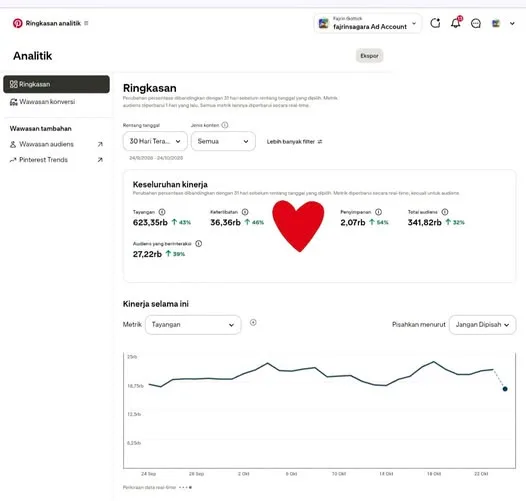This screenshot has width=526, height=501.
Task: Click the 2,07rb Penyimpanan value
Action: coord(353,222)
